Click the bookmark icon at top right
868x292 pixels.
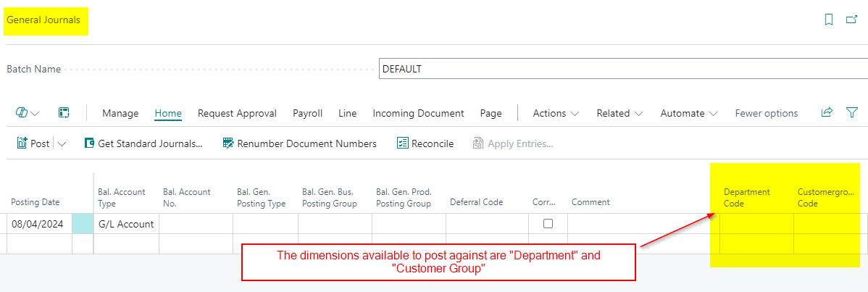[x=829, y=20]
